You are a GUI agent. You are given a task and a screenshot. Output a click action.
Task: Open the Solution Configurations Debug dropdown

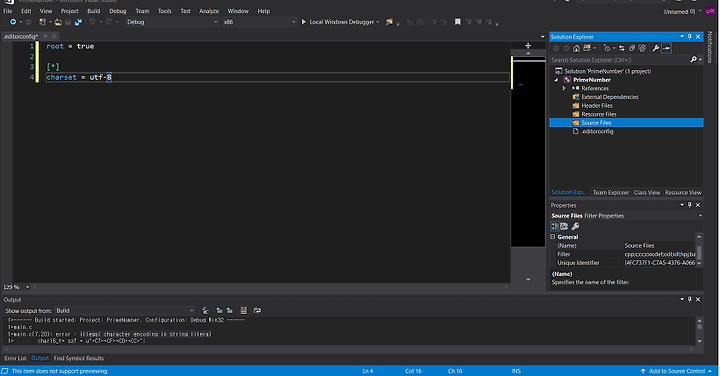172,22
